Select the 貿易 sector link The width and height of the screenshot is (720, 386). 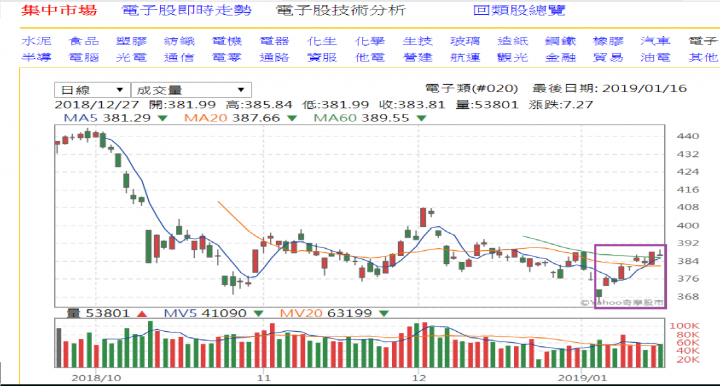click(608, 57)
